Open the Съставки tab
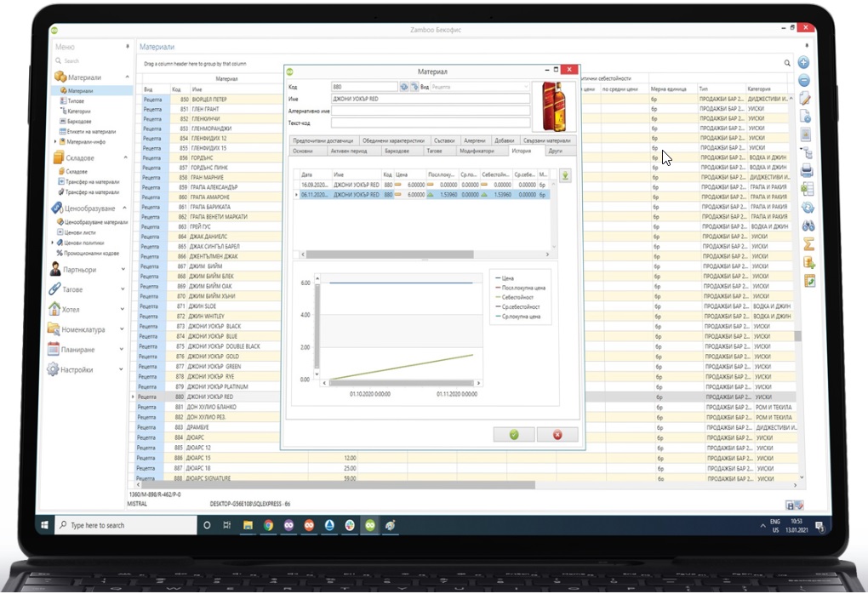868x594 pixels. (444, 140)
